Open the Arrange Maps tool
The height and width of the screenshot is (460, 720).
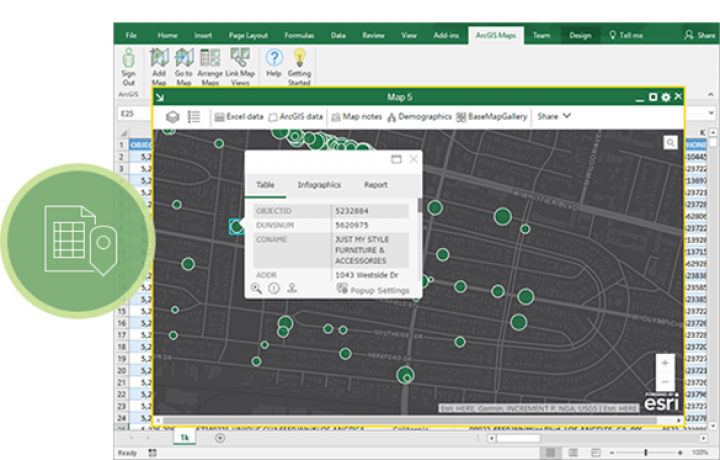210,67
